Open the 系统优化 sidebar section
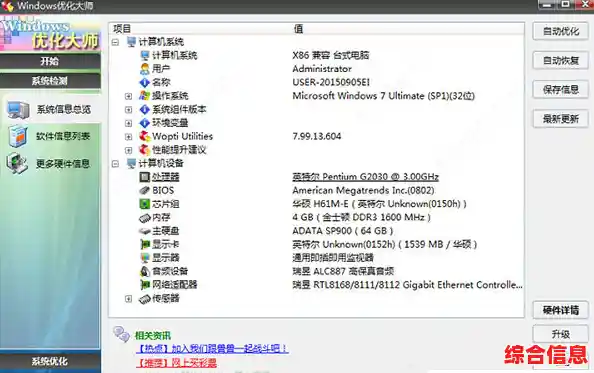Screen dimensions: 594x373 pyautogui.click(x=50, y=361)
